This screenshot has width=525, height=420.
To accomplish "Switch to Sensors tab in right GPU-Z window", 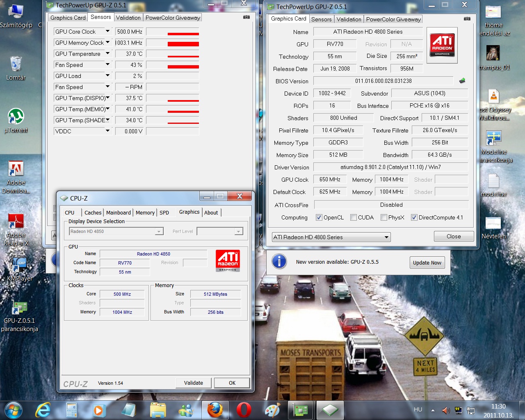I will [321, 19].
